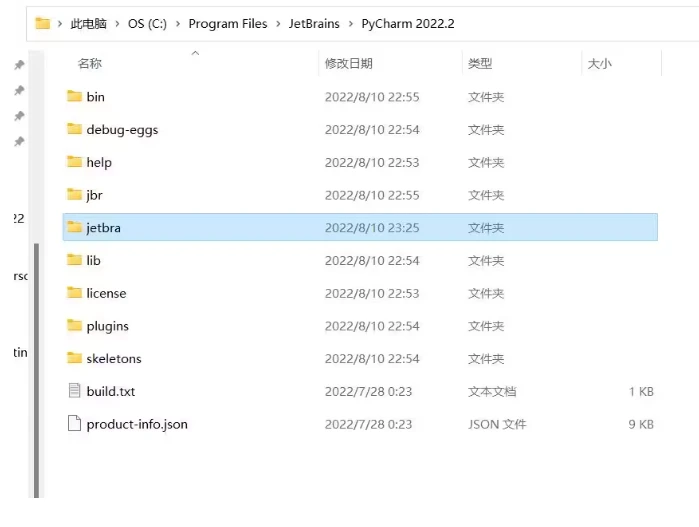Click jetbra's date 2022/8/10 23:25

(372, 228)
